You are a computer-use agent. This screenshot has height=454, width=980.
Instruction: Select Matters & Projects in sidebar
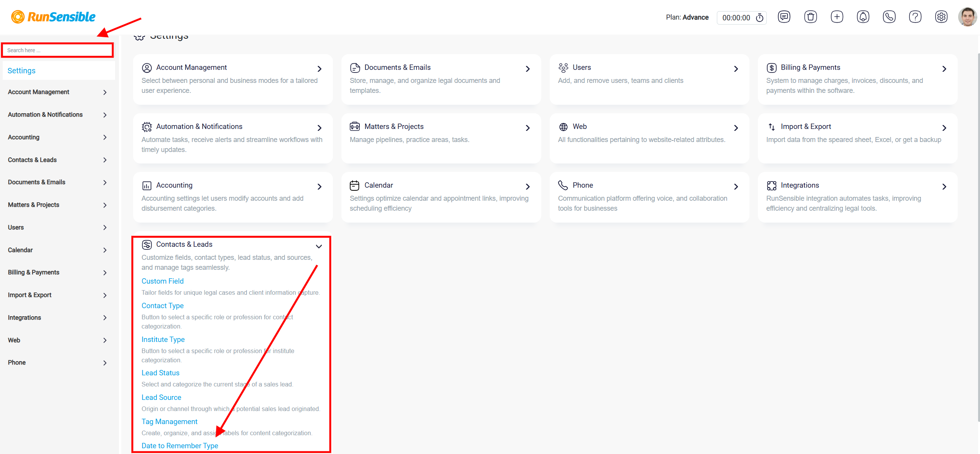point(58,205)
